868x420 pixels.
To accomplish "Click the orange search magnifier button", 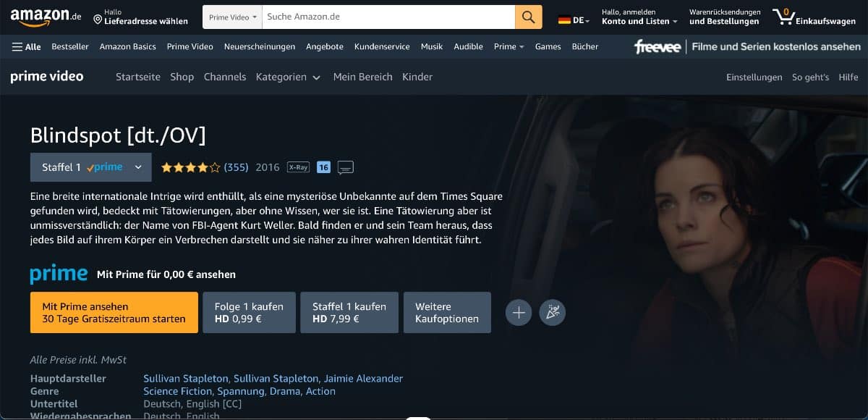I will point(529,17).
